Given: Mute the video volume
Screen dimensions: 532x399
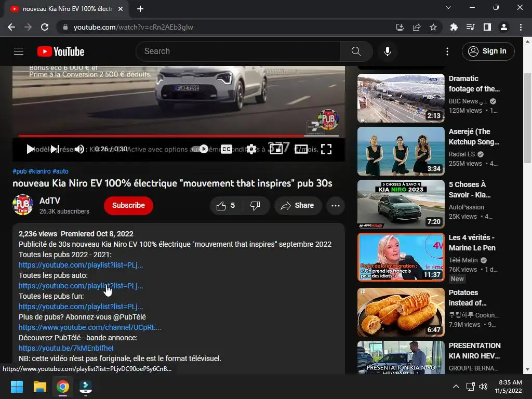Looking at the screenshot, I should pyautogui.click(x=79, y=149).
